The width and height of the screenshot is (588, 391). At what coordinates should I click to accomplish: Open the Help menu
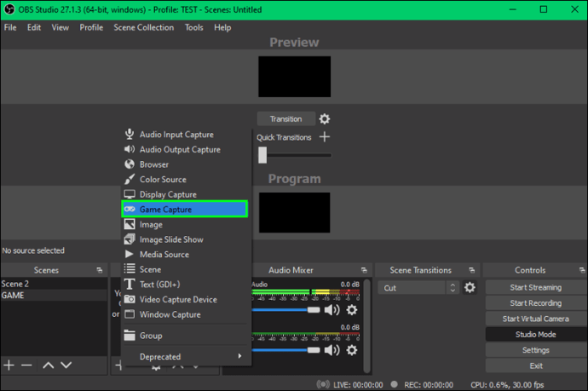222,27
